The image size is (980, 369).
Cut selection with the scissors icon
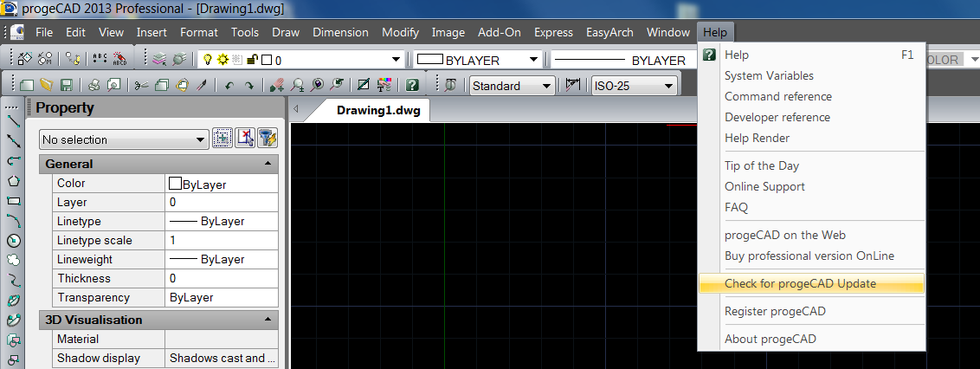pyautogui.click(x=141, y=85)
